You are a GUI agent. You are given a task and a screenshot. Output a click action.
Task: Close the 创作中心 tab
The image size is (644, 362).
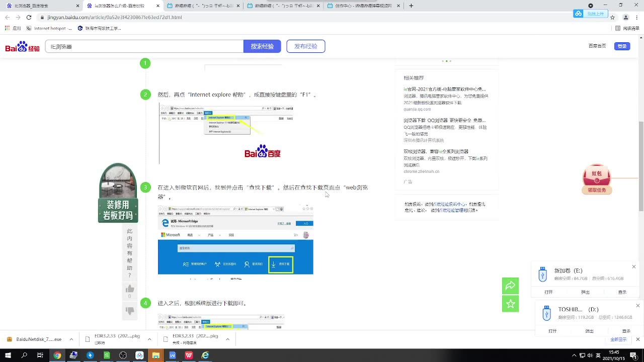397,6
